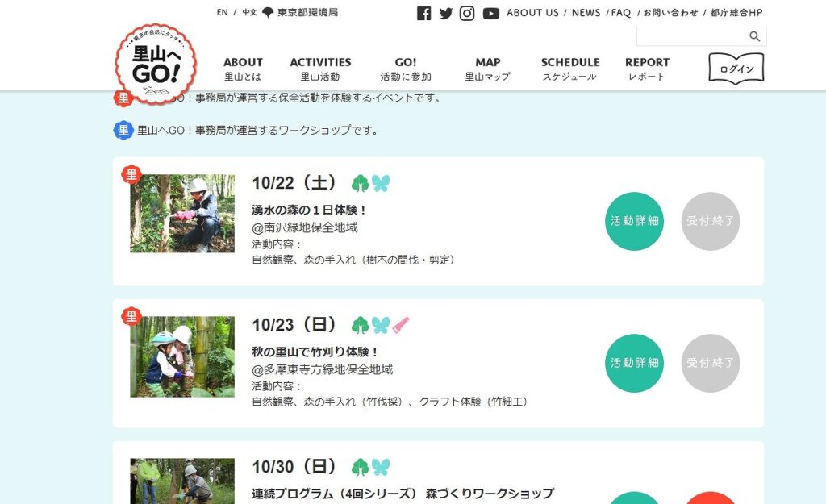Screen dimensions: 826x504
Task: Click 活動詳細 for the 10/22 event
Action: (634, 221)
